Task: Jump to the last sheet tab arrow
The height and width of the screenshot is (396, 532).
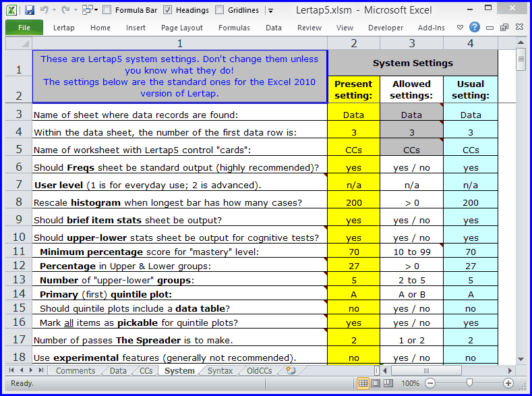Action: coord(42,370)
